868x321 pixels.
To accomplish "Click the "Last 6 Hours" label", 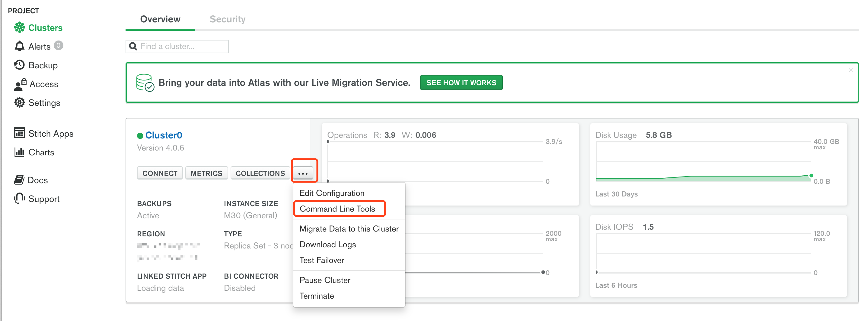I will [x=616, y=285].
